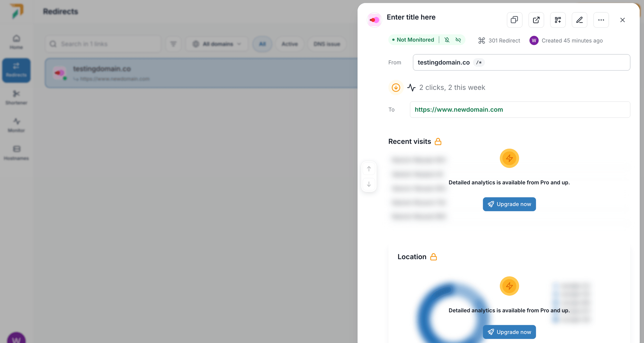Click Upgrade now under Recent visits
The height and width of the screenshot is (343, 644).
[x=509, y=204]
